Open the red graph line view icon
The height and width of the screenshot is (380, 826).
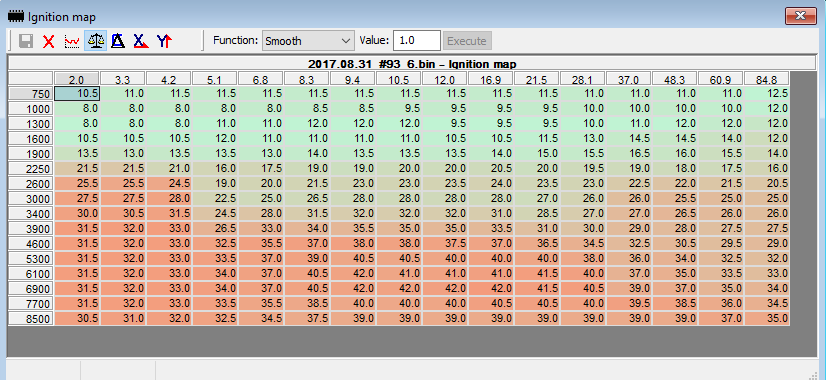coord(72,41)
